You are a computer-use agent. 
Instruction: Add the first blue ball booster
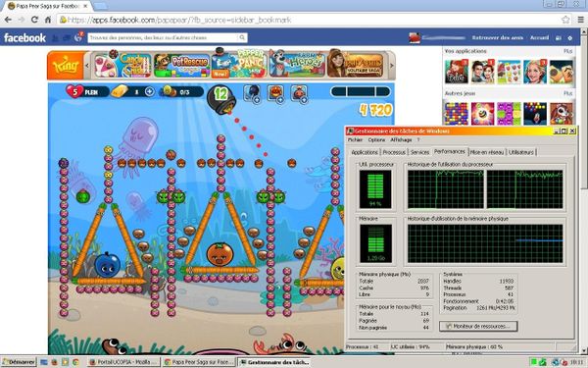(x=252, y=93)
